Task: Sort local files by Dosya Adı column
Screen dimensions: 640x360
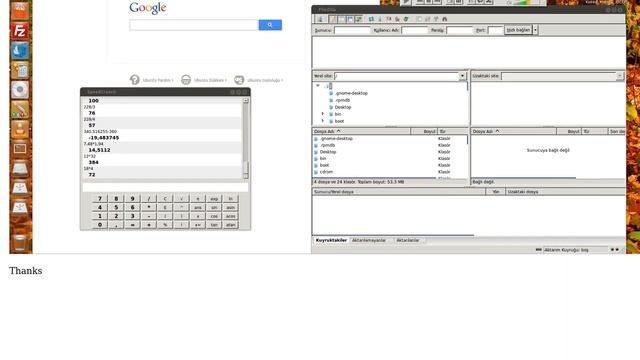Action: tap(362, 131)
